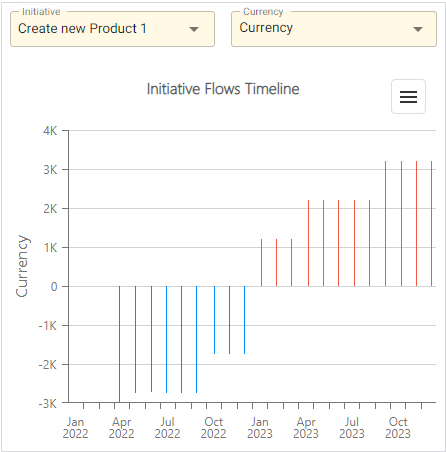This screenshot has width=446, height=452.
Task: Click the Currency selector field text
Action: 266,28
